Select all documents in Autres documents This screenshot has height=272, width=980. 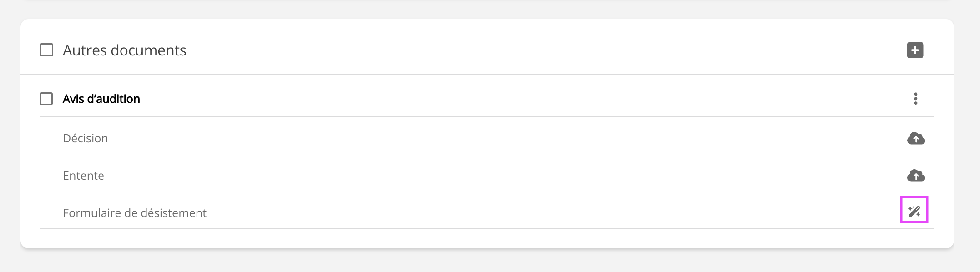tap(46, 50)
